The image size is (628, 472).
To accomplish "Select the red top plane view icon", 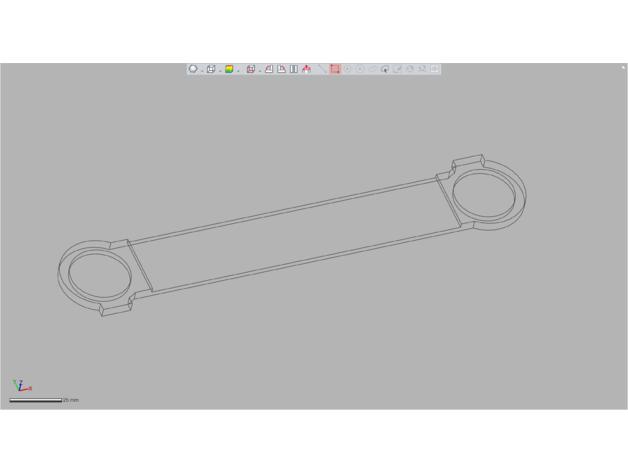I will [x=281, y=69].
